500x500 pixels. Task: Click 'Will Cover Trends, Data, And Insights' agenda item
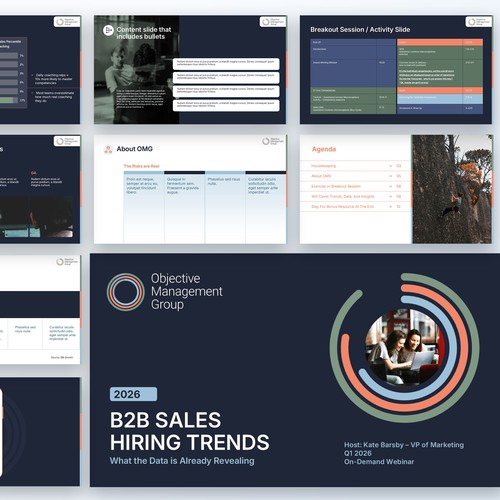coord(343,197)
